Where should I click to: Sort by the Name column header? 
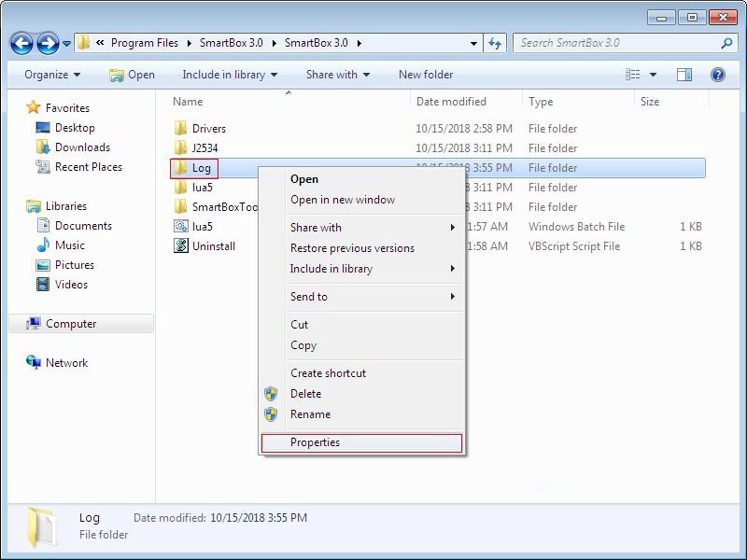[x=188, y=102]
